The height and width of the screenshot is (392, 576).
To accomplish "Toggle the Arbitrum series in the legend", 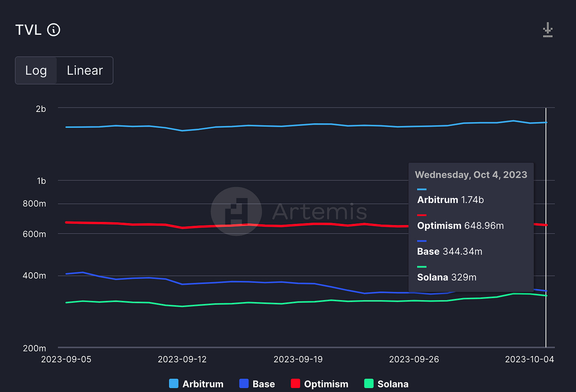I will tap(196, 384).
